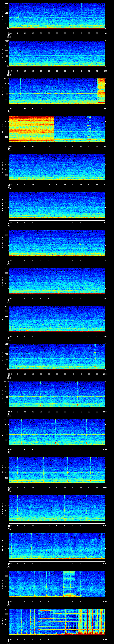
Task: Select the spectrogram panel starting at 19:09:00
Action: 57,357
